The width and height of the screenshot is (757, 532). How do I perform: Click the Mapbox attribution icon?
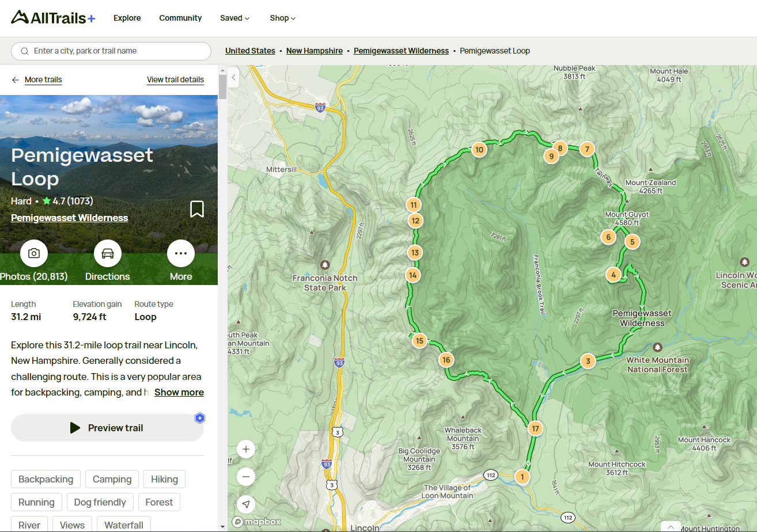(x=237, y=522)
